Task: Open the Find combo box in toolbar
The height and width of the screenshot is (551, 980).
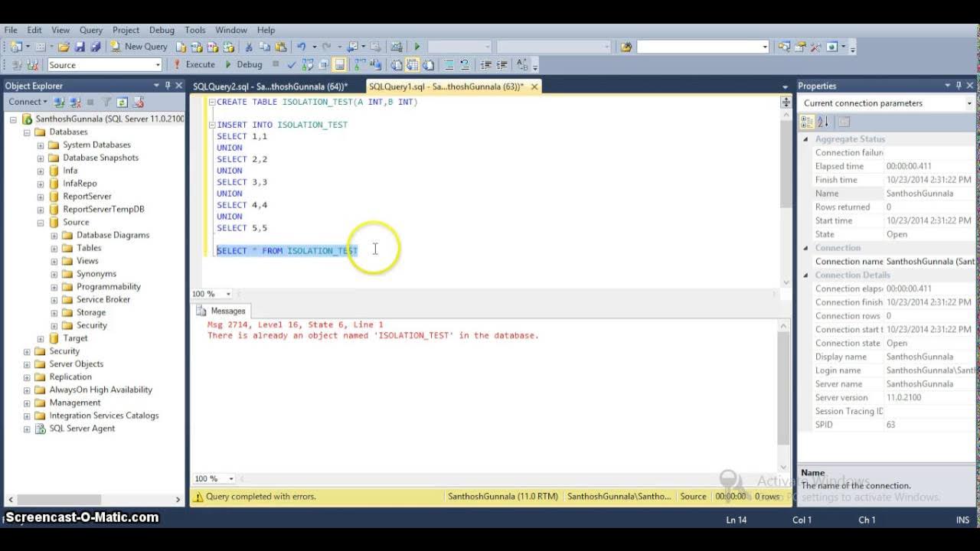Action: click(703, 47)
